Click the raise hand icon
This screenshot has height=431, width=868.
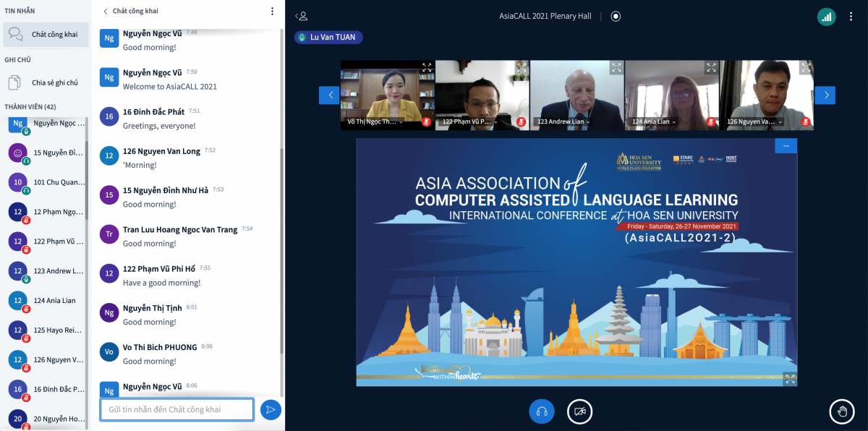841,411
